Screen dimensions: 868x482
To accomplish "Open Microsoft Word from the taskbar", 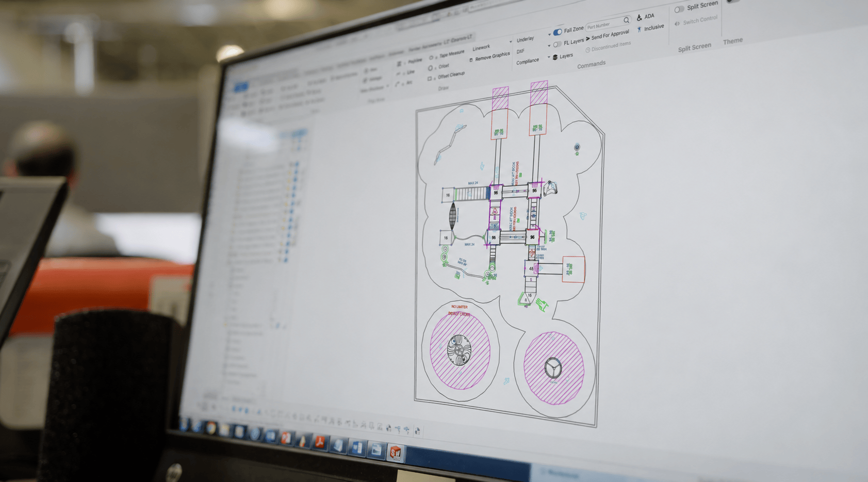I will [x=357, y=447].
